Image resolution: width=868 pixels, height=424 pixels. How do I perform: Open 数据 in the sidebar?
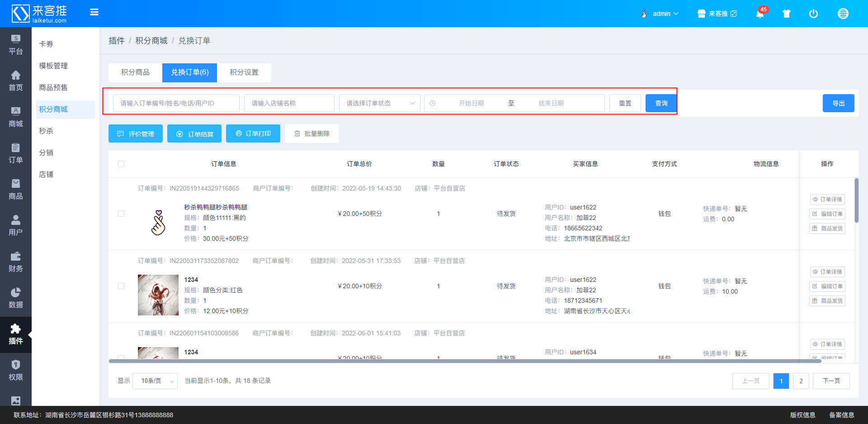[16, 299]
